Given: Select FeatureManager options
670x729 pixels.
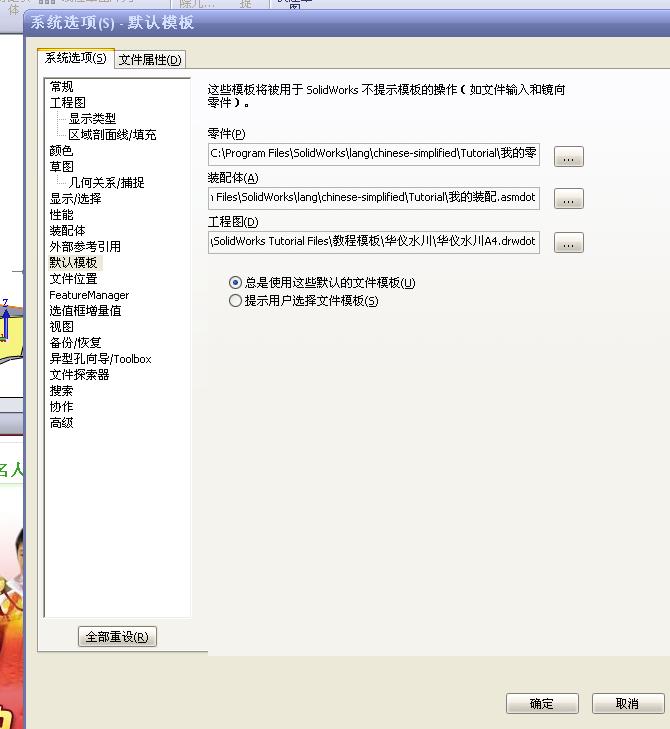Looking at the screenshot, I should pyautogui.click(x=89, y=295).
